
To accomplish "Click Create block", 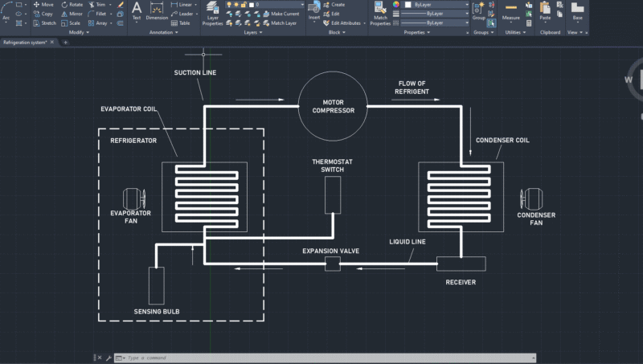I will point(334,5).
